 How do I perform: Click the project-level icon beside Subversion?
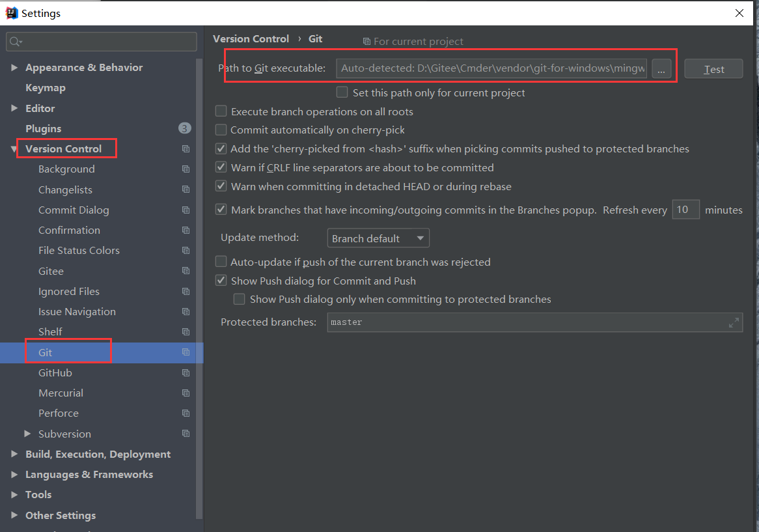(x=186, y=434)
